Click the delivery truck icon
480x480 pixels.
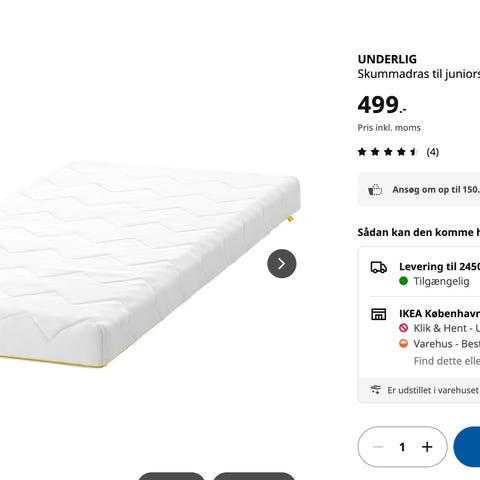click(379, 267)
